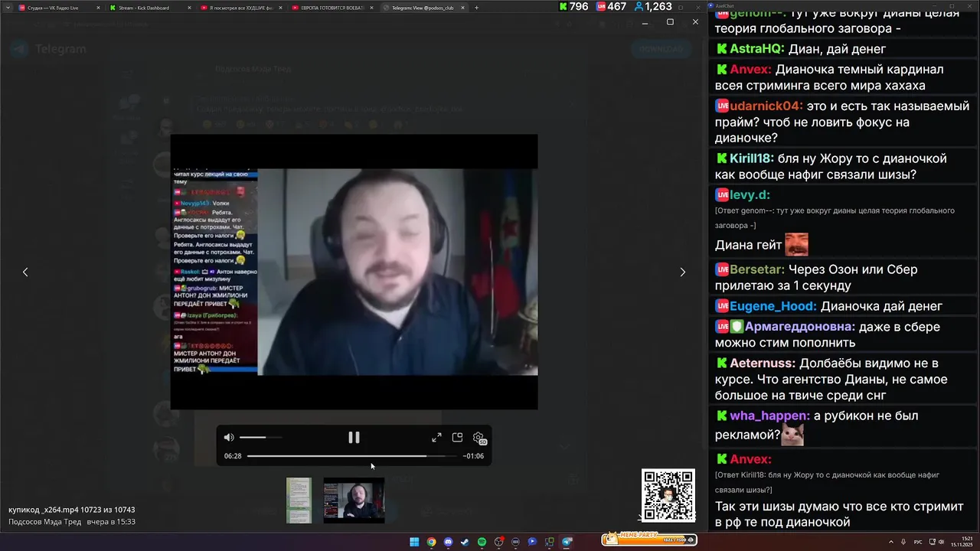Open Spotify from taskbar

[482, 542]
